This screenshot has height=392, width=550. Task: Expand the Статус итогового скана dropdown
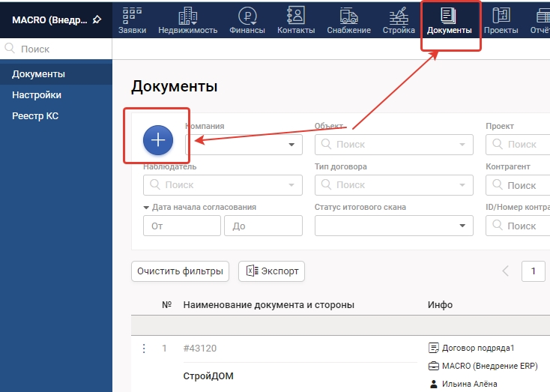pyautogui.click(x=462, y=226)
